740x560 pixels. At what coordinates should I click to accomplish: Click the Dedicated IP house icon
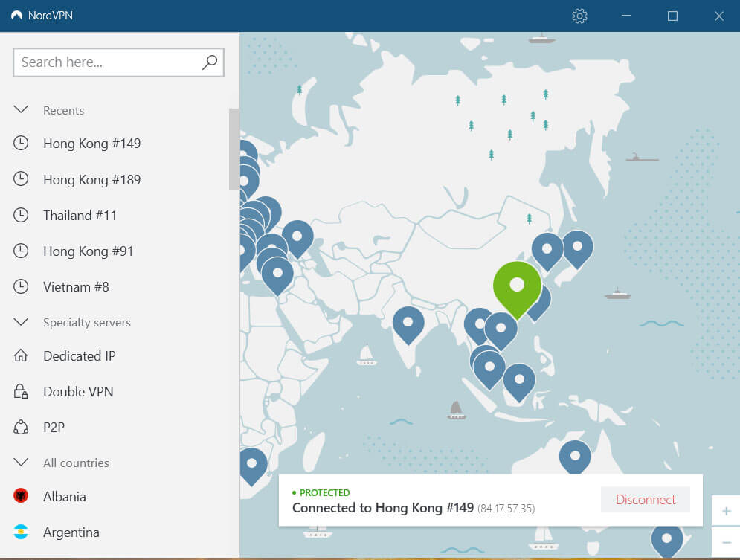[21, 355]
